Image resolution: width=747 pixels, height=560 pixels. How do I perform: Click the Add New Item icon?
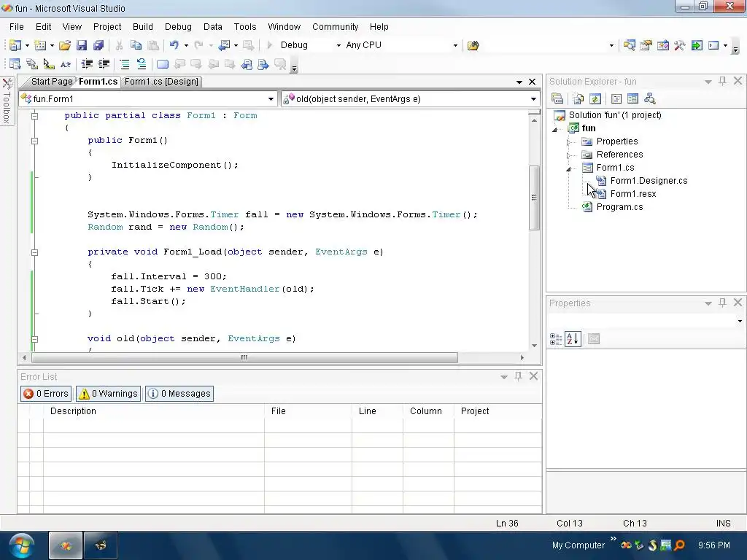pyautogui.click(x=40, y=45)
